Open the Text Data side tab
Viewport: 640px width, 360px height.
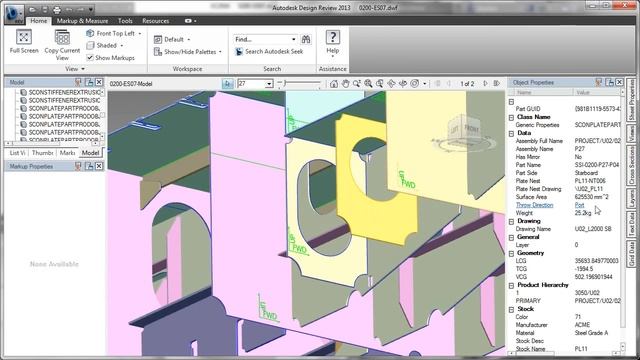pos(631,224)
